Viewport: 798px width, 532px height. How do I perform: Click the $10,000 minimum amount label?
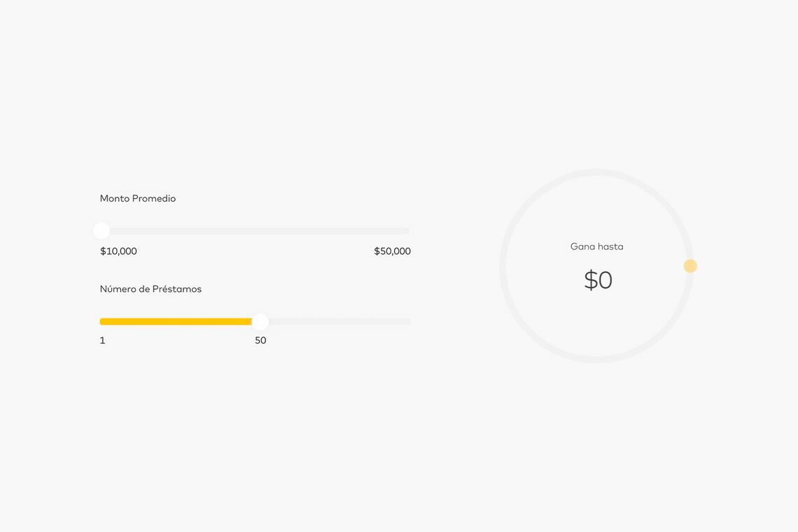point(118,251)
